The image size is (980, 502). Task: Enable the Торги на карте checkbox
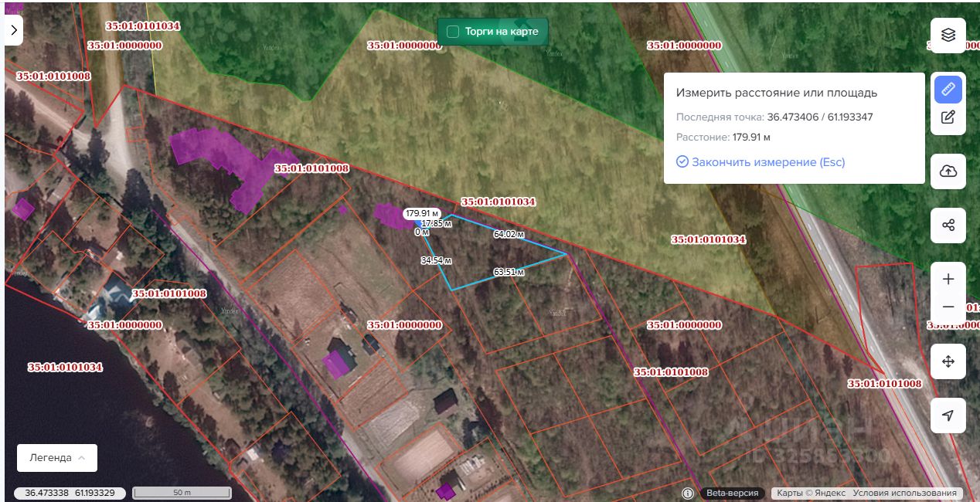(x=453, y=32)
